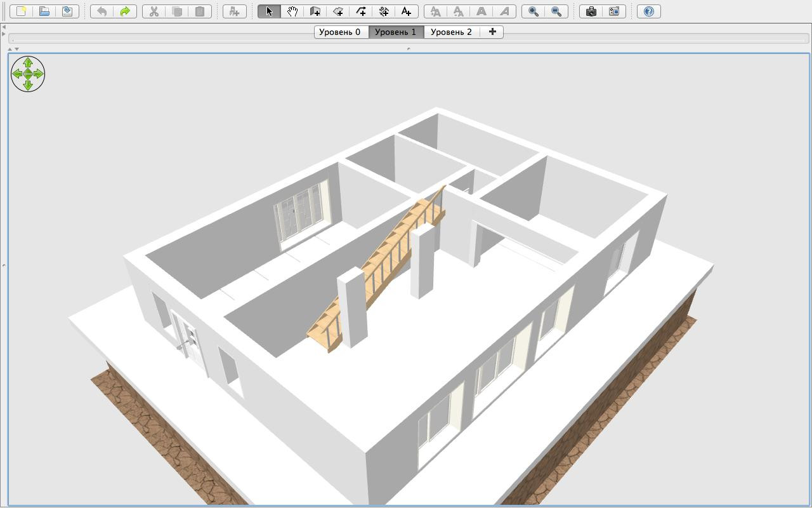Click the zoom in magnifier button
Screen dimensions: 812x508
[x=534, y=11]
